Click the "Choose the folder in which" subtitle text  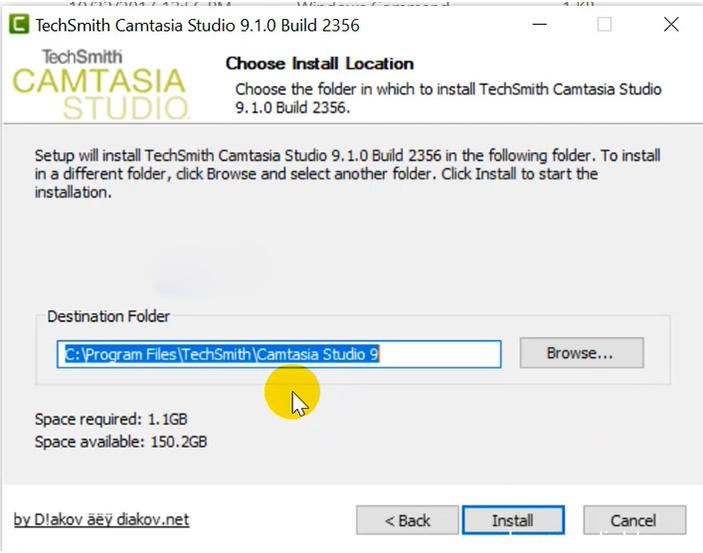pyautogui.click(x=448, y=98)
